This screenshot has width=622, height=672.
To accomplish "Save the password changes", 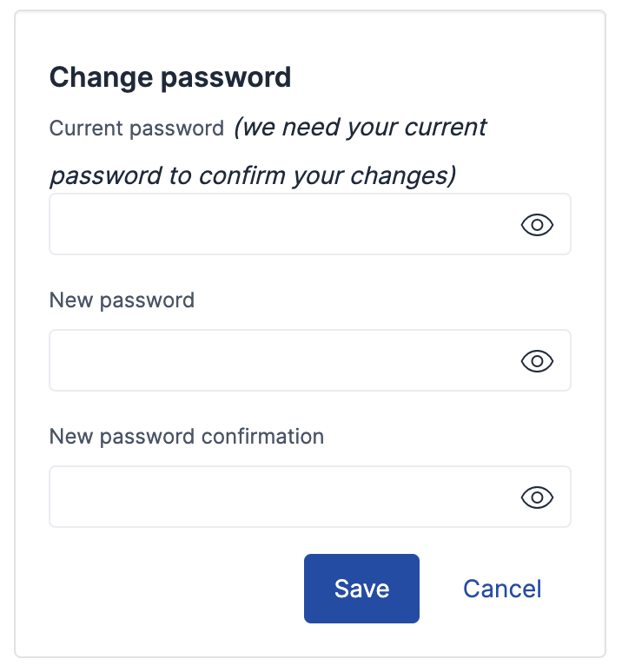I will 361,589.
